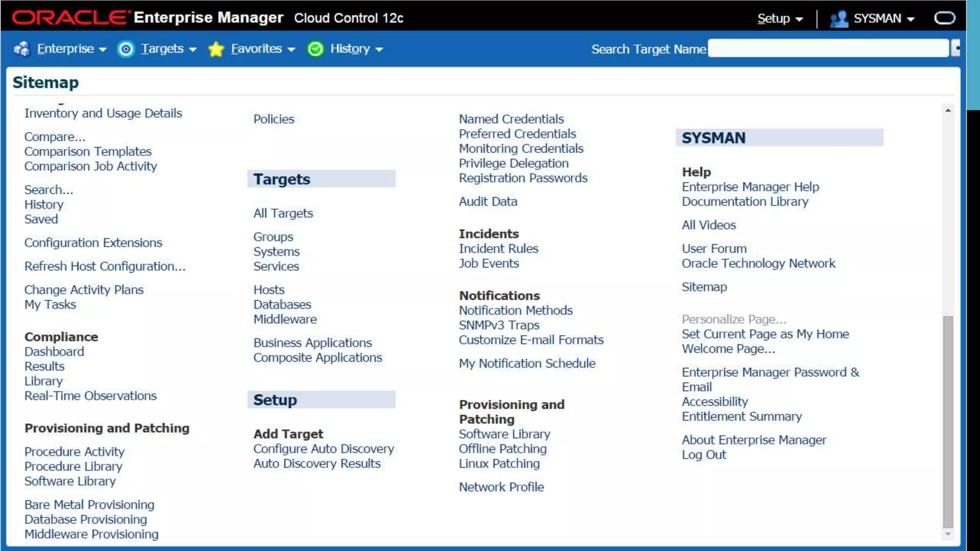Click the Incident Rules link
This screenshot has height=551, width=980.
tap(498, 249)
